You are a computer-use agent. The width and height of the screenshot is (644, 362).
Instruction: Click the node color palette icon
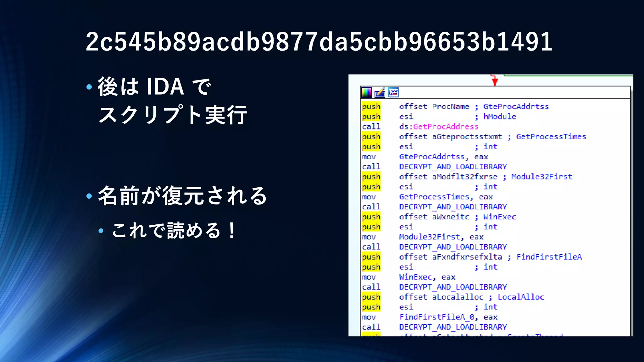pyautogui.click(x=366, y=92)
